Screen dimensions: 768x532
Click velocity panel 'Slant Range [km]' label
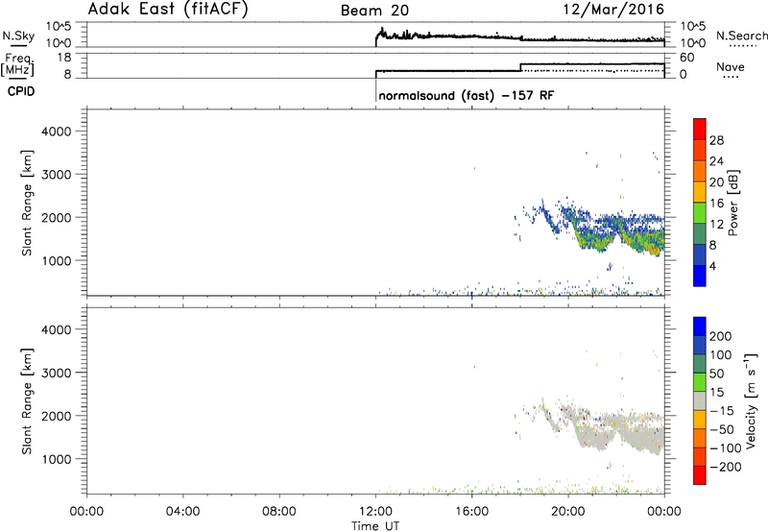(x=27, y=401)
